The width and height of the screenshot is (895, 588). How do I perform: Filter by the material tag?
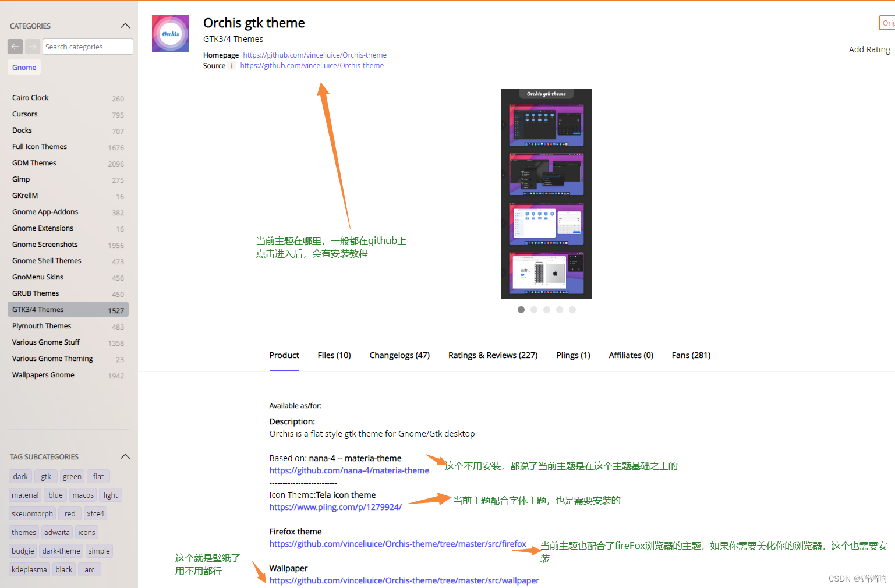point(25,495)
